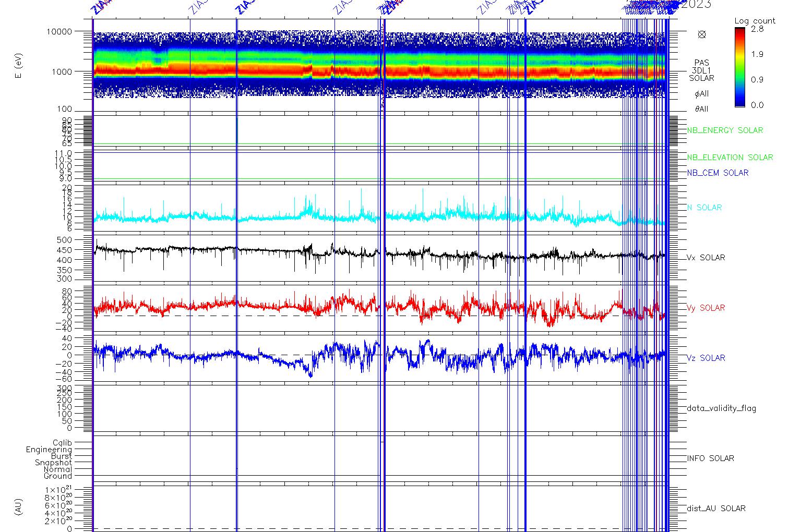Click the cyan 'N SOLAR' density label
This screenshot has height=532, width=789.
704,208
